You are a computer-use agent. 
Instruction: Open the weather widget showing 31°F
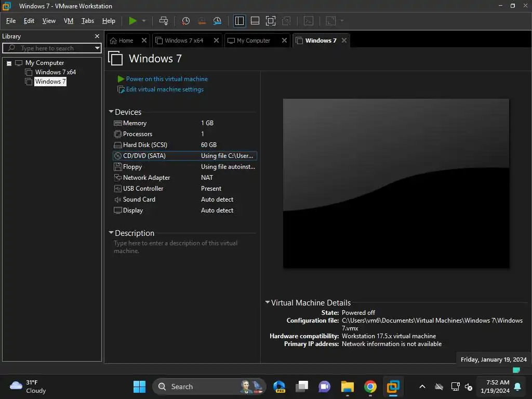coord(28,387)
